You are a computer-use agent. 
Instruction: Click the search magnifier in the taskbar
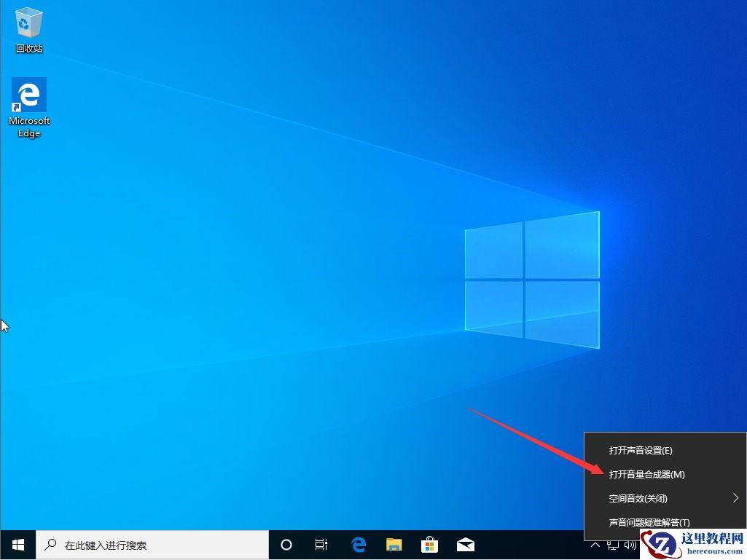(50, 544)
